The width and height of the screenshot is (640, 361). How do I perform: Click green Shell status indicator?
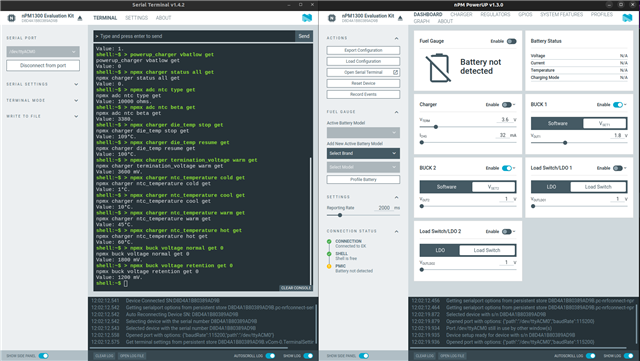(329, 254)
